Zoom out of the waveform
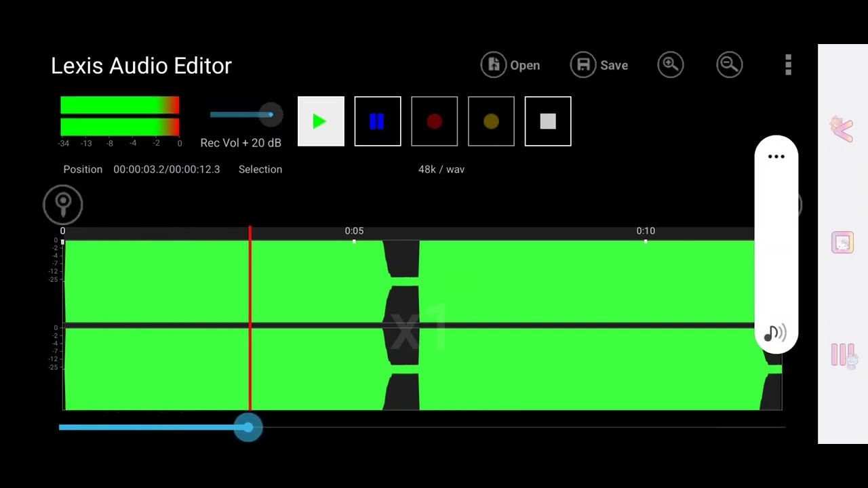This screenshot has width=868, height=488. (x=730, y=65)
